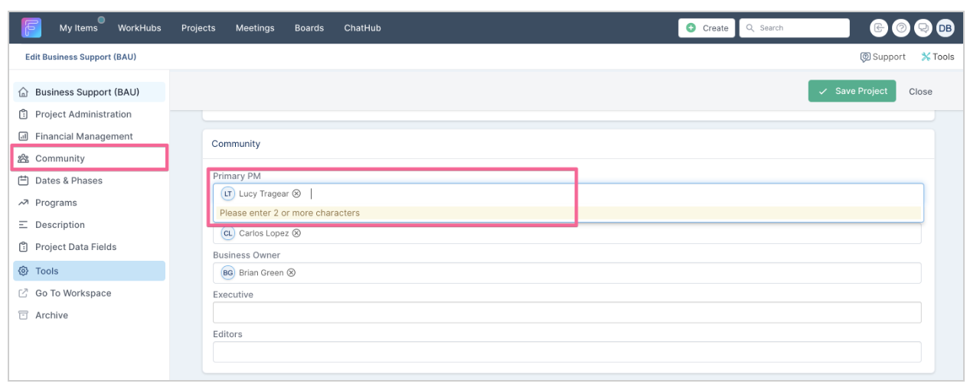Click the Save Project button
This screenshot has width=980, height=390.
pyautogui.click(x=852, y=91)
